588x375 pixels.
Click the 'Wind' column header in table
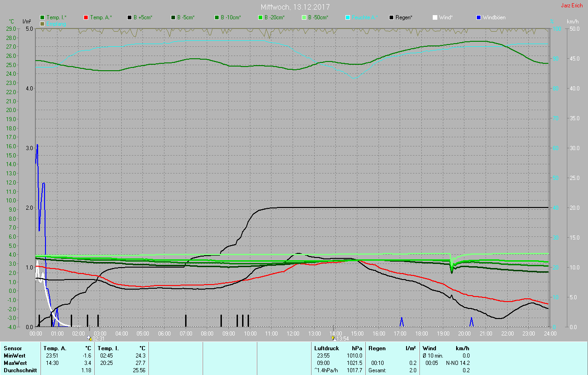tap(430, 348)
